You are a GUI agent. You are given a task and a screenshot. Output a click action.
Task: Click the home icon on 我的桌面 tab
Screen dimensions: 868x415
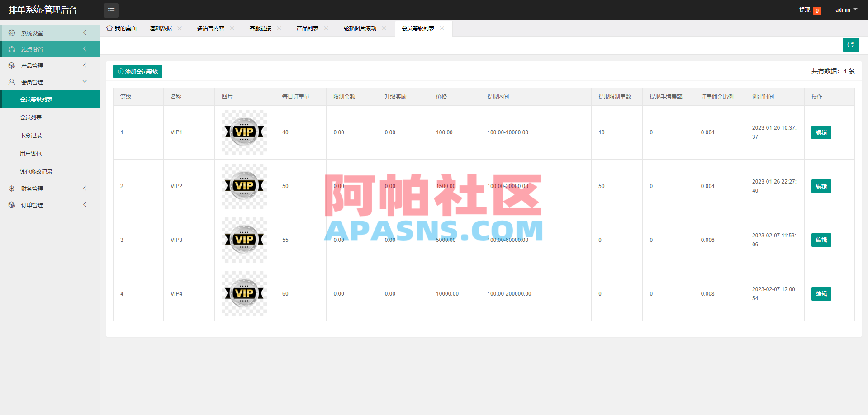click(109, 28)
